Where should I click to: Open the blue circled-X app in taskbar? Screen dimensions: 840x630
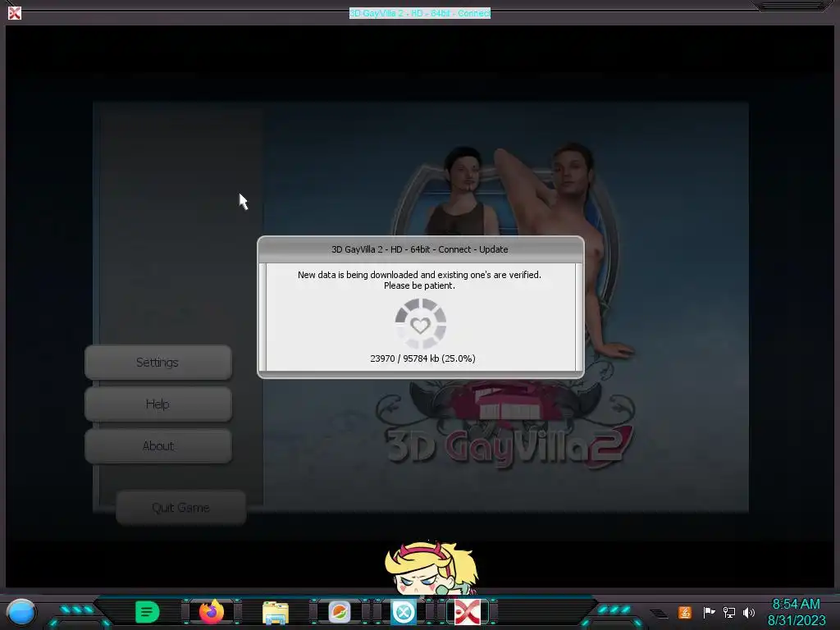click(x=404, y=612)
